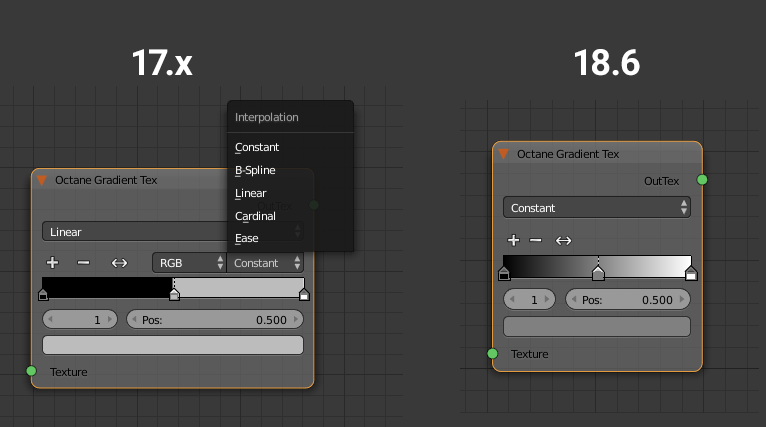766x427 pixels.
Task: Select the middle stop in the 18.6 ramp
Action: [598, 274]
